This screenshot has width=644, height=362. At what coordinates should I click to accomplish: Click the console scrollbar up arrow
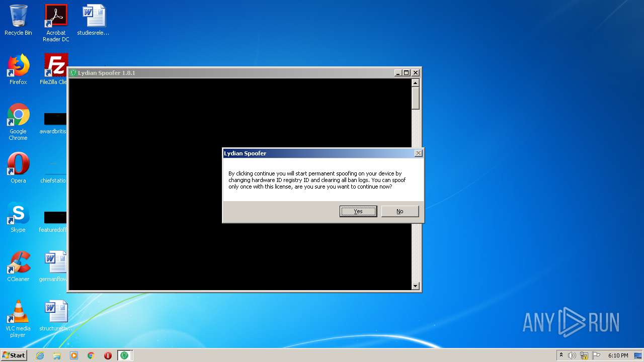416,83
